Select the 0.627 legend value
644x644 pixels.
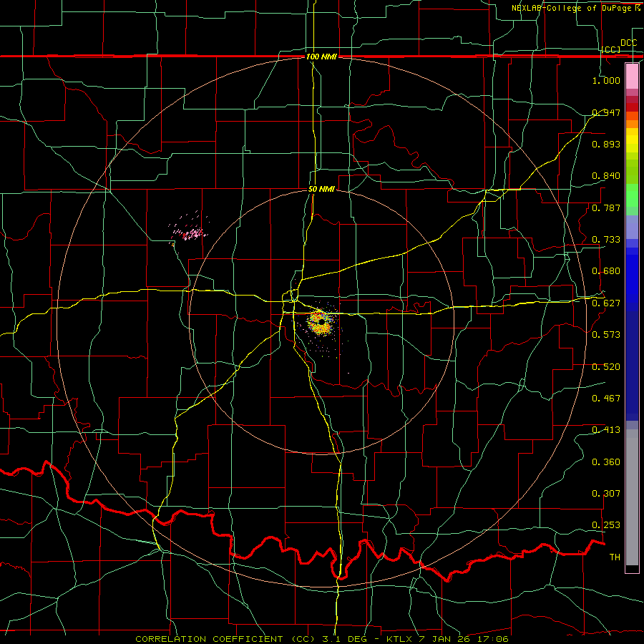pos(606,303)
